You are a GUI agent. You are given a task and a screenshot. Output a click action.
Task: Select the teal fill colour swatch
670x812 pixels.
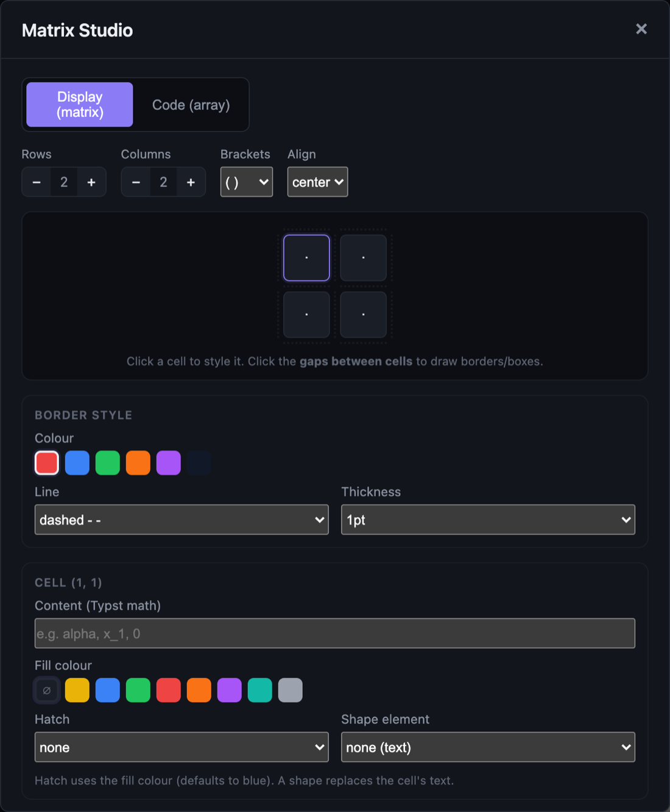click(x=260, y=690)
